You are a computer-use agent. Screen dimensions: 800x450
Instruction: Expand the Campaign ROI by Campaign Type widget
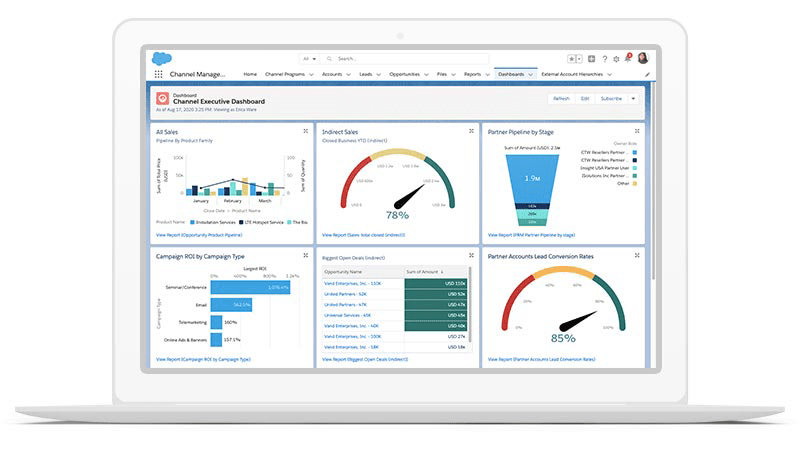[x=306, y=255]
